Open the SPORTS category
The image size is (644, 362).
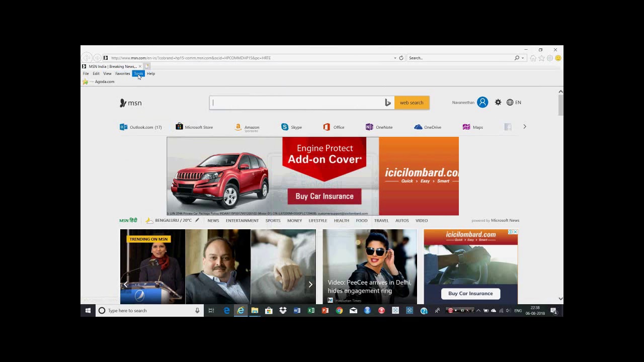tap(273, 221)
